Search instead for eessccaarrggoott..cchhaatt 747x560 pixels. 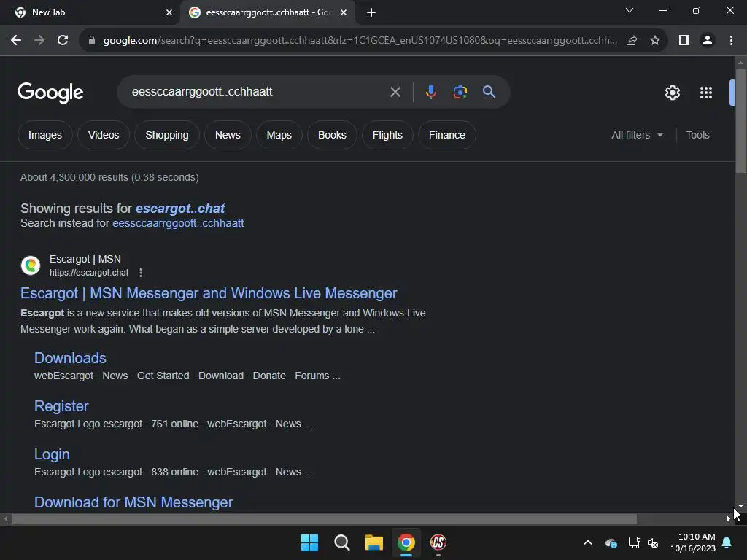tap(178, 223)
